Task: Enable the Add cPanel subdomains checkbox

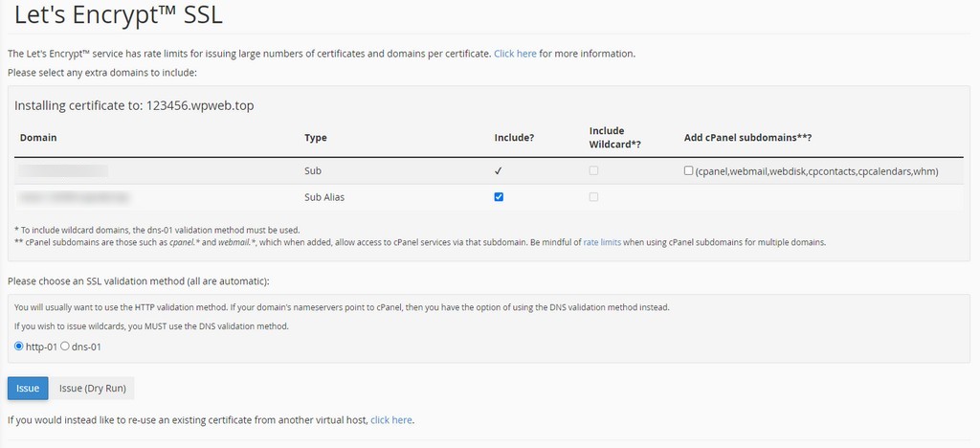Action: click(x=688, y=170)
